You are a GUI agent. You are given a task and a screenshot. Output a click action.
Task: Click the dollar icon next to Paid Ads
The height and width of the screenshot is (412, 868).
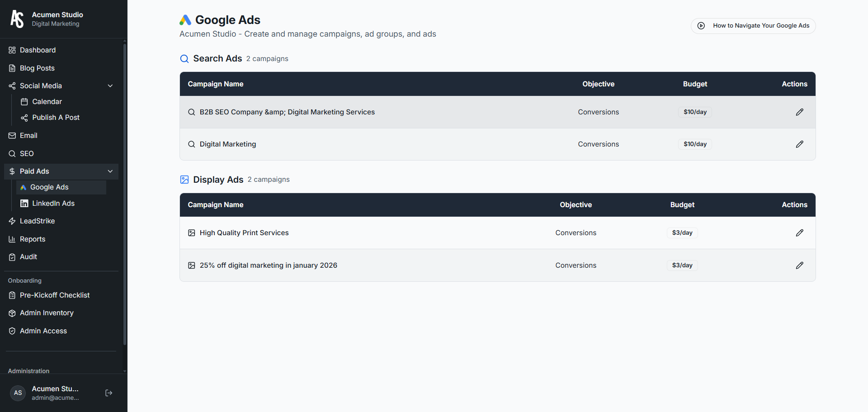coord(12,171)
